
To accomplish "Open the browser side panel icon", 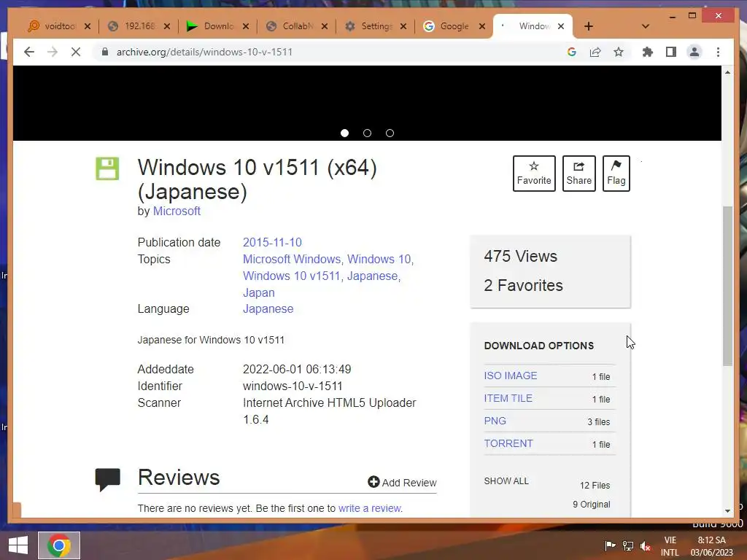I will click(x=671, y=52).
